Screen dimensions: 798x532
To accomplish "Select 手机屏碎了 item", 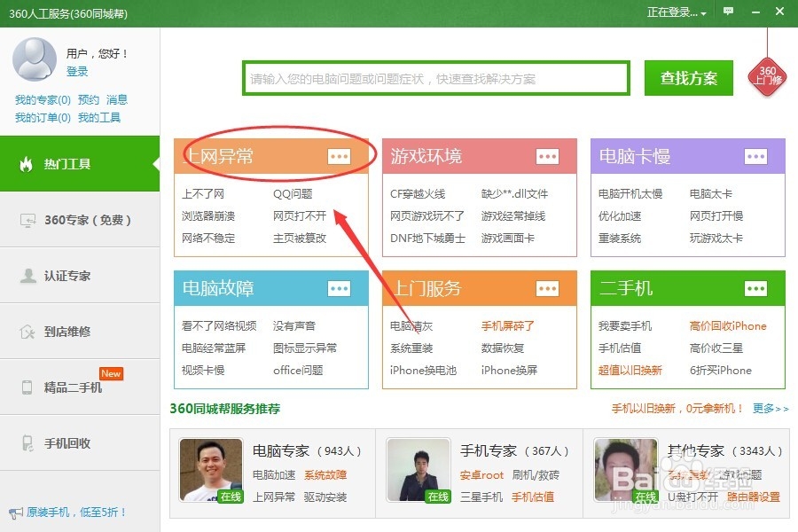I will (x=507, y=325).
